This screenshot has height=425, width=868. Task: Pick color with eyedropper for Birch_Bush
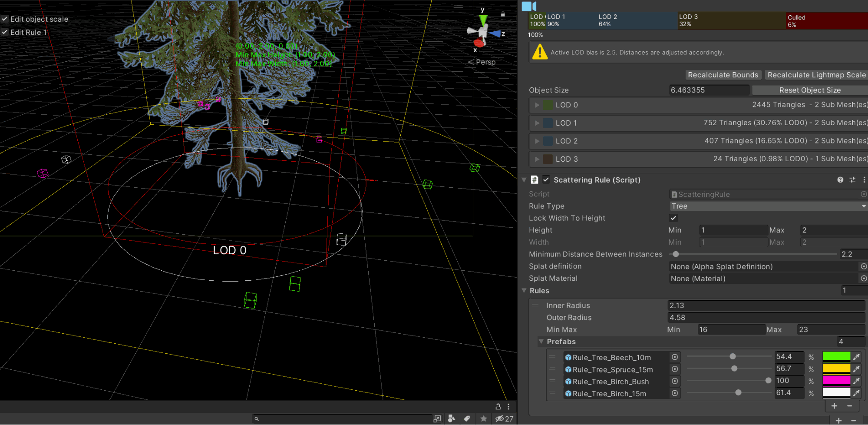tap(856, 381)
